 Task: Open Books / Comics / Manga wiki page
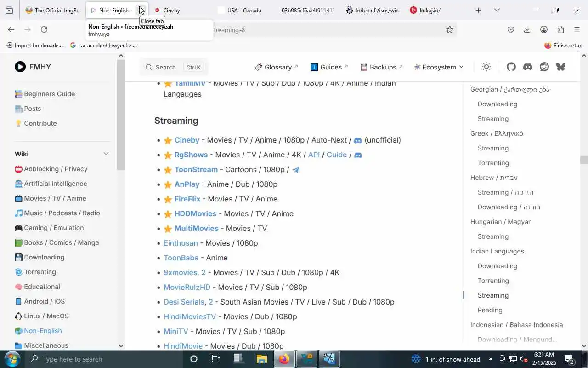click(57, 242)
